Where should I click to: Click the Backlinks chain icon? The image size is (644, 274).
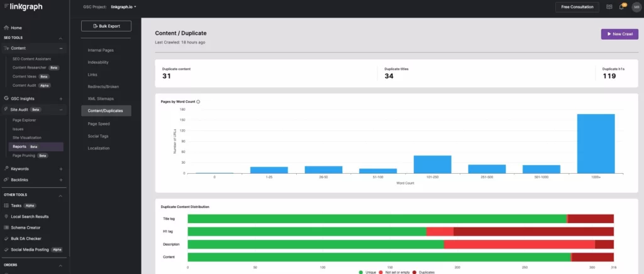(6, 180)
